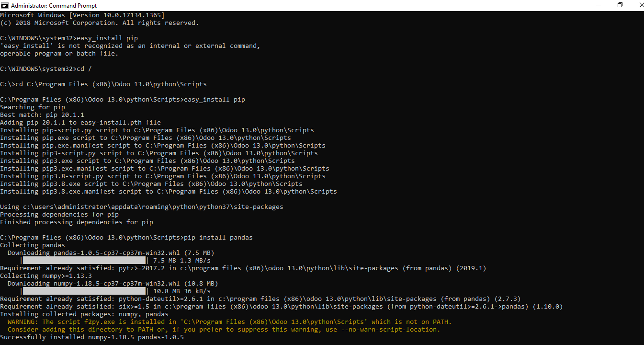Click the "Successfully installed numpy-1.18.5 pandas-1.0.5" line
The image size is (644, 345).
click(x=92, y=337)
